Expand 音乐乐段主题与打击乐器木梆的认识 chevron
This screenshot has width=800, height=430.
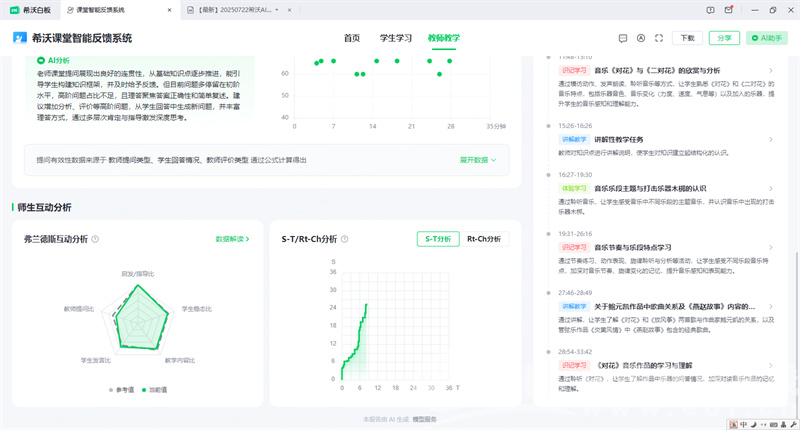click(770, 188)
